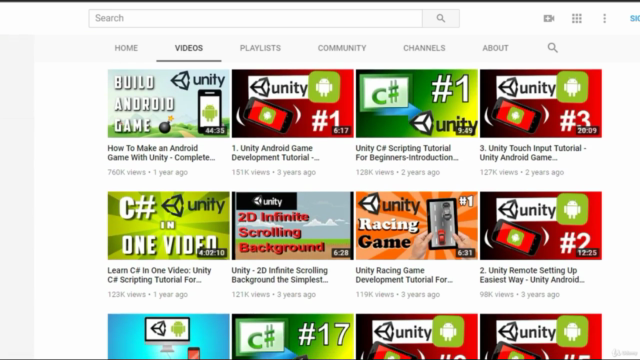View the ABOUT tab
This screenshot has height=360, width=640.
(x=496, y=48)
